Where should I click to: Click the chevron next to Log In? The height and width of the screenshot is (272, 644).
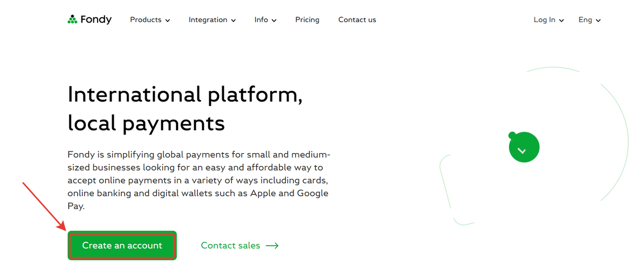point(562,20)
